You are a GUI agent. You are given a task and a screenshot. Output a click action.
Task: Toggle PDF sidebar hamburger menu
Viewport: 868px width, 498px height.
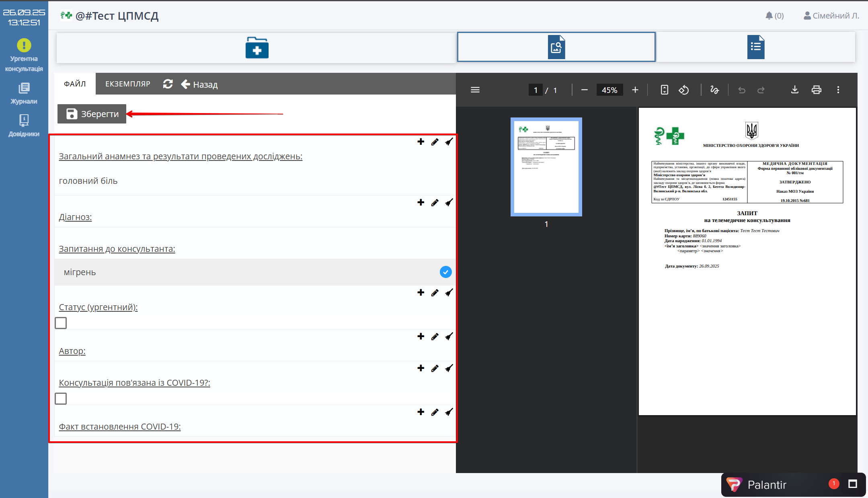pos(475,90)
